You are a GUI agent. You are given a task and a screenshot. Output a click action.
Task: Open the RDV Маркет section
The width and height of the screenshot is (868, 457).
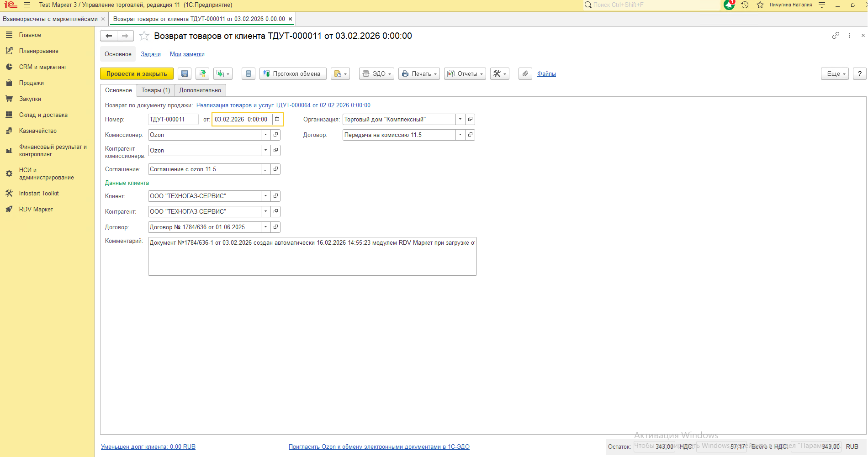[x=36, y=210]
